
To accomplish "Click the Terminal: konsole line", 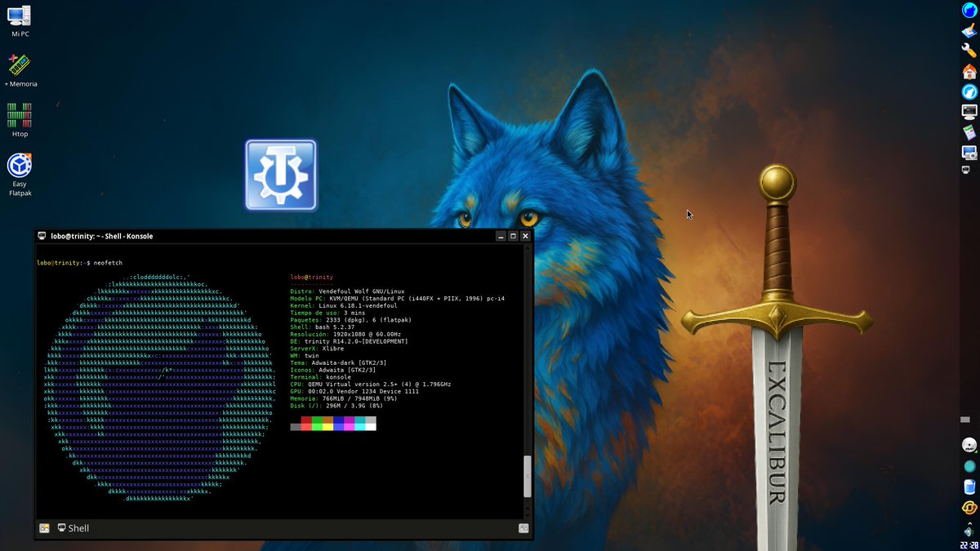I will 321,377.
